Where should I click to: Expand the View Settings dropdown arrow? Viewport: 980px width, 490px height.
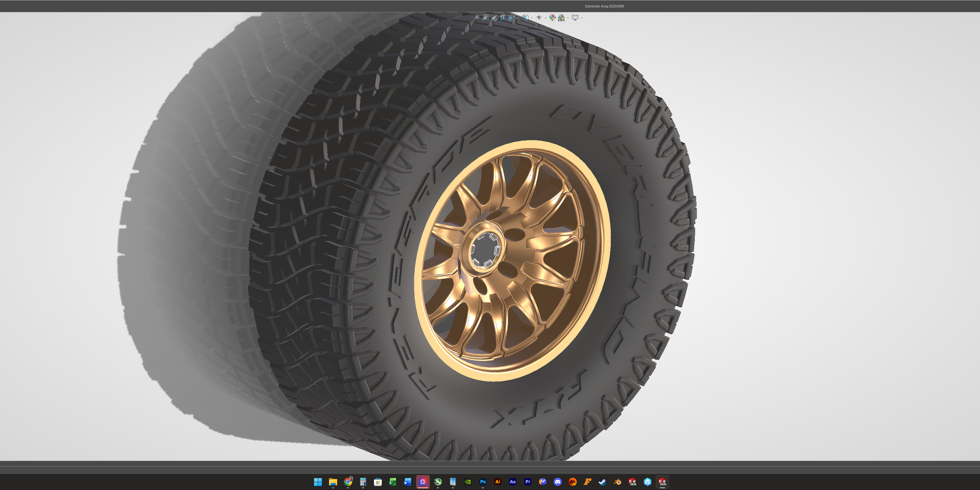pyautogui.click(x=582, y=18)
